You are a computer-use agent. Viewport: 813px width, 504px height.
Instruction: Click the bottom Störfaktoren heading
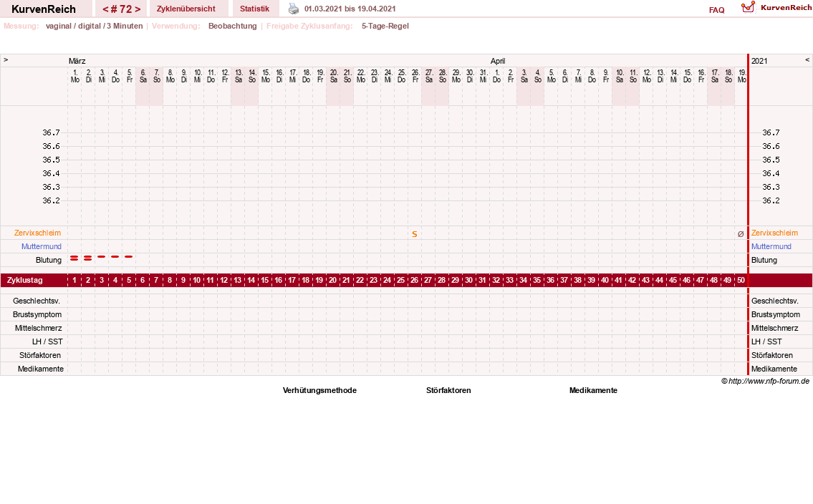tap(448, 391)
